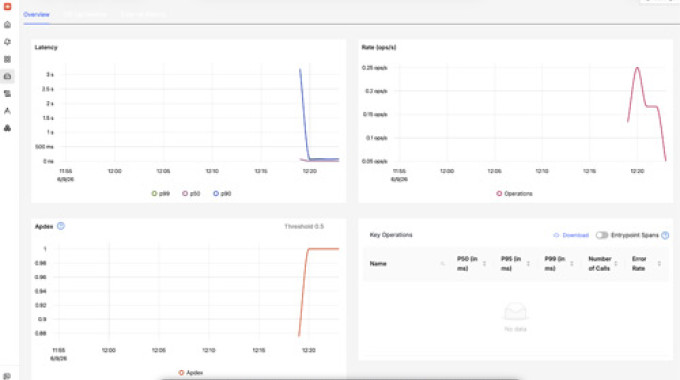Toggle p90 series in Latency legend
The height and width of the screenshot is (380, 680).
point(222,193)
